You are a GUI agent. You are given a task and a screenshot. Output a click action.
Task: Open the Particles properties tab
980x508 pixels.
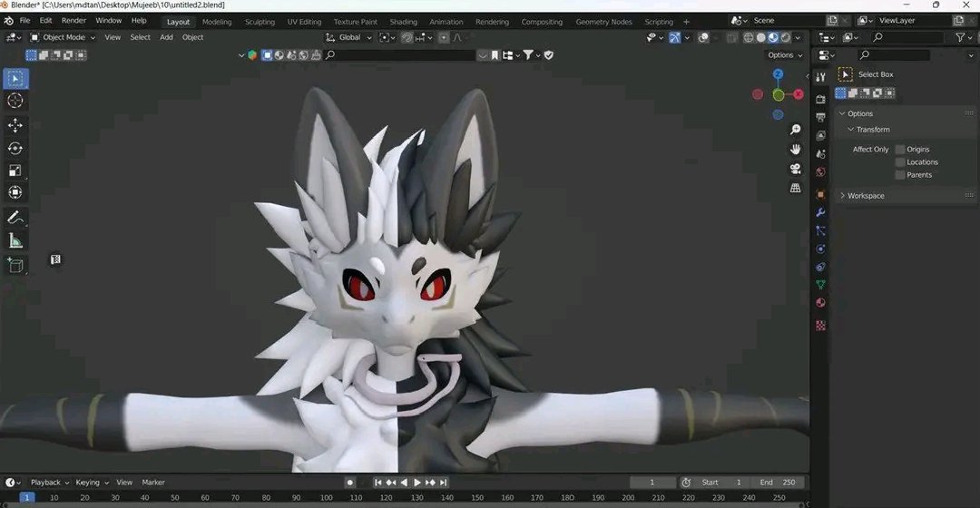tap(820, 230)
